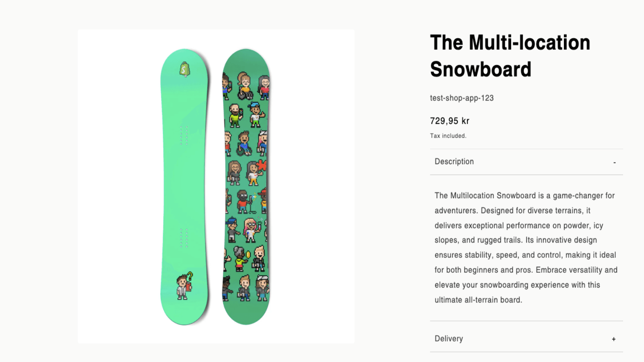Click the Tax included note
644x362 pixels.
[x=448, y=136]
